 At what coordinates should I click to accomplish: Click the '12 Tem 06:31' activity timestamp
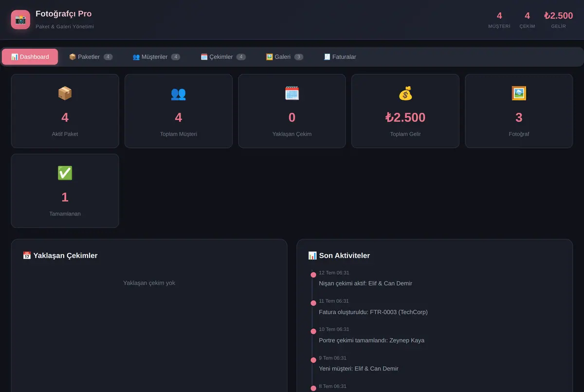[x=334, y=273]
